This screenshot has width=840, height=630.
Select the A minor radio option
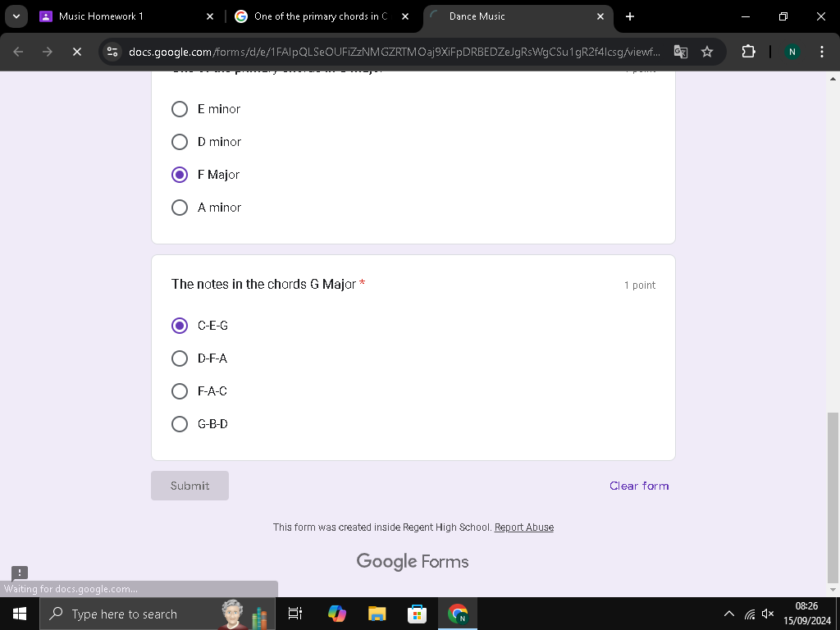point(180,208)
